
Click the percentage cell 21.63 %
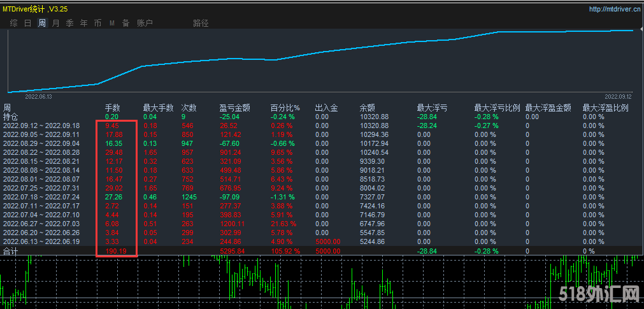point(283,224)
